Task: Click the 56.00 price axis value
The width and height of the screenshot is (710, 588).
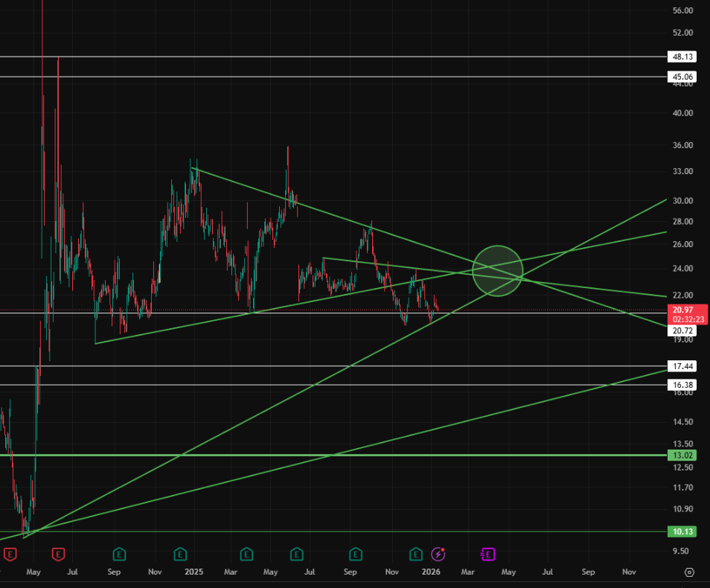Action: (682, 10)
